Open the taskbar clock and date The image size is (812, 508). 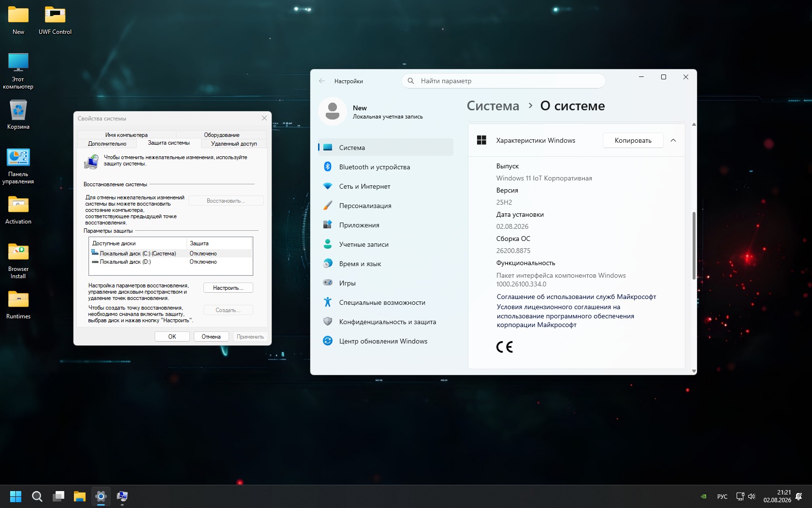(x=777, y=496)
